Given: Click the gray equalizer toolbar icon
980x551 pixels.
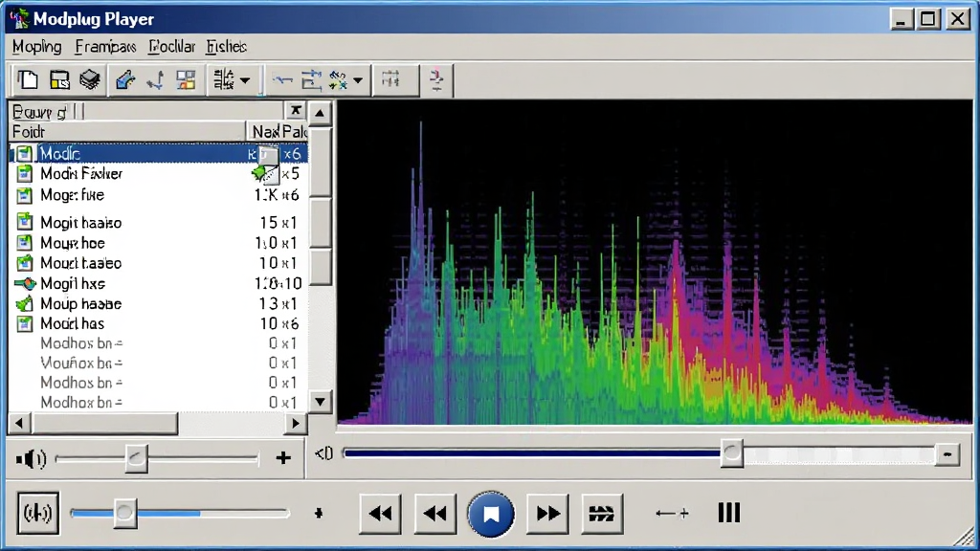Looking at the screenshot, I should (391, 79).
